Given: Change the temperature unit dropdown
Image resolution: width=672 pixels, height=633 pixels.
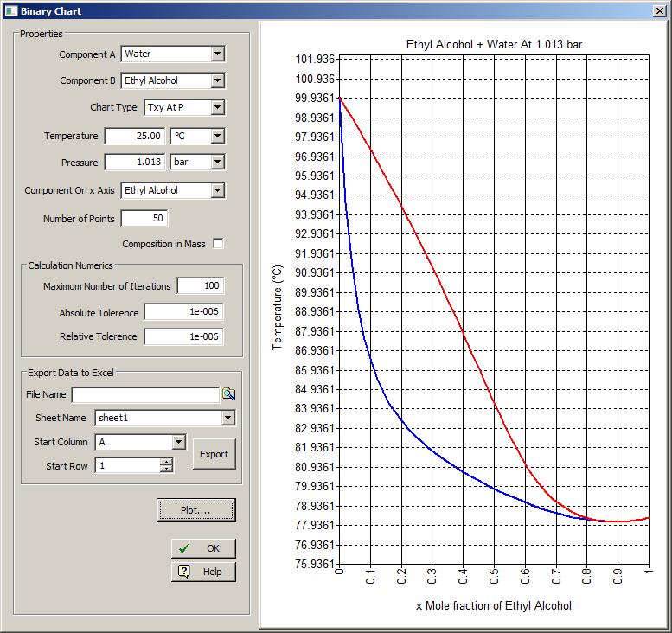Looking at the screenshot, I should [216, 137].
